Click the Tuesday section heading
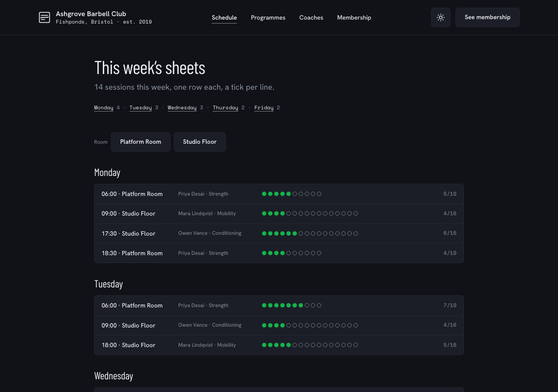The image size is (558, 392). [109, 284]
